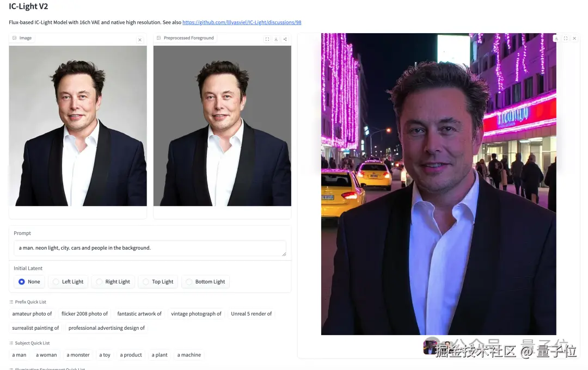Screen dimensions: 588x370
Task: Open the IC-Light GitHub discussions link
Action: coord(242,22)
